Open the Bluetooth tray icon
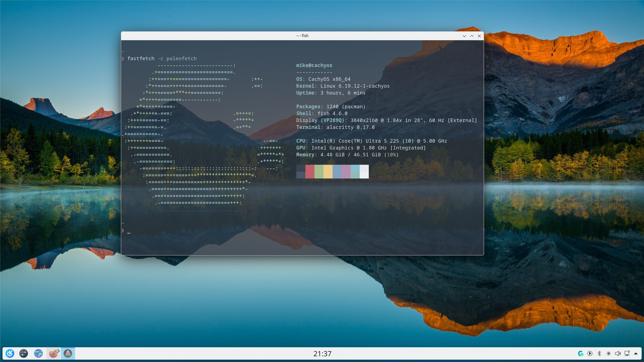 [x=599, y=353]
